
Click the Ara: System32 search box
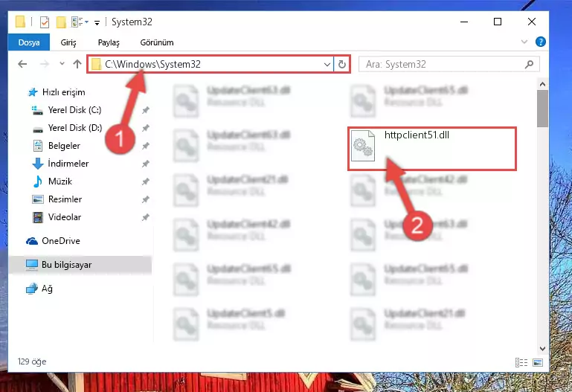click(x=449, y=64)
